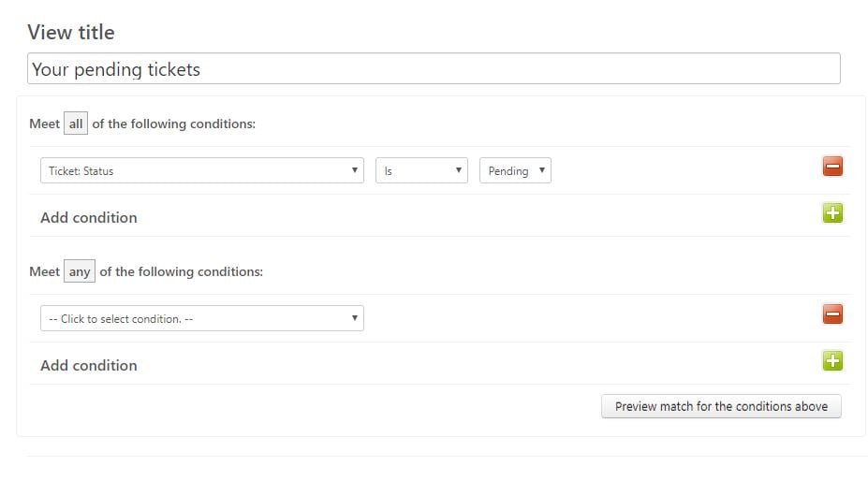Toggle the 'all' match selector
This screenshot has height=481, width=868.
[76, 124]
